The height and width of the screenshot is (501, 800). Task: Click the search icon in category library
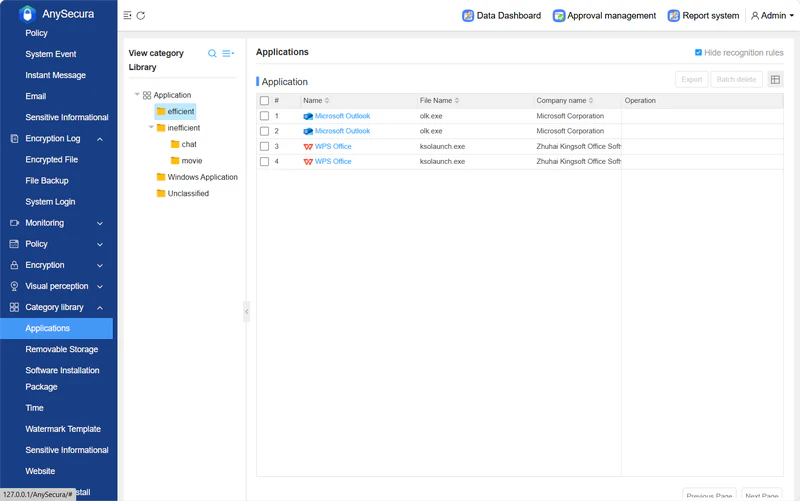pyautogui.click(x=212, y=54)
